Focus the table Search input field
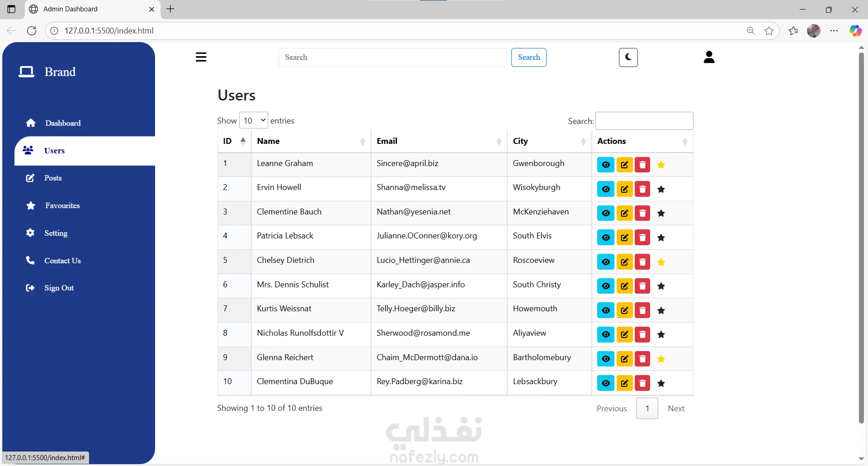868x466 pixels. (x=644, y=121)
